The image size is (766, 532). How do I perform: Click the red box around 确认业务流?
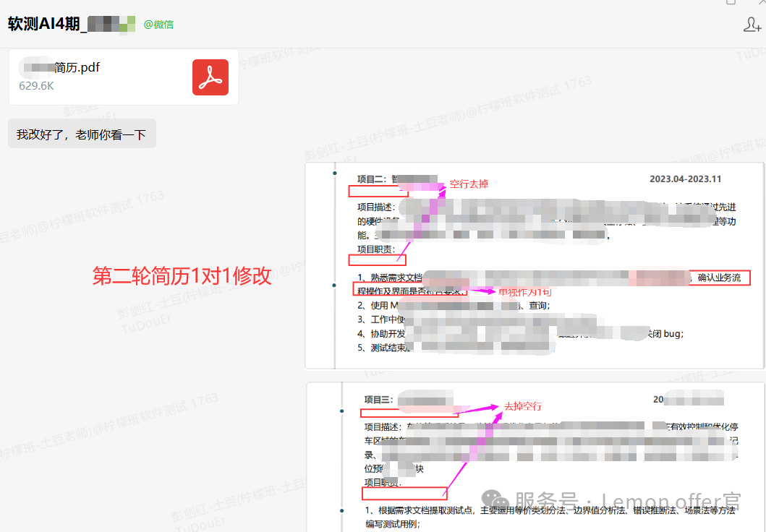pyautogui.click(x=719, y=278)
